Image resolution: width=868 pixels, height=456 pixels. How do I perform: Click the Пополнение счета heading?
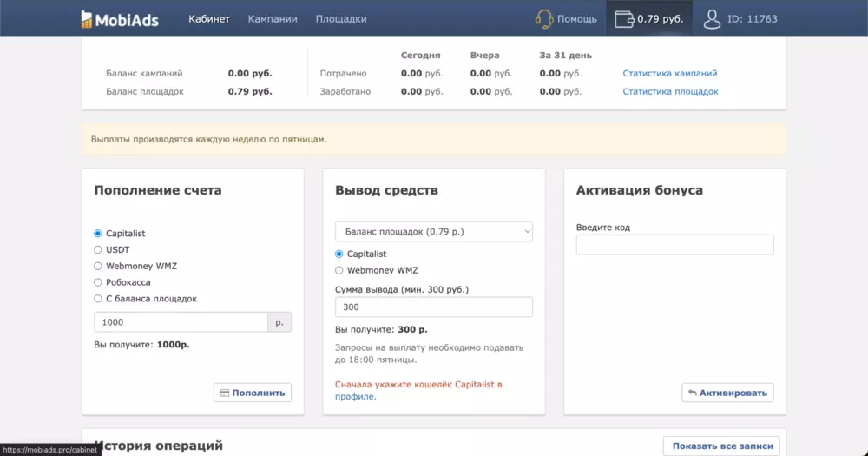click(158, 190)
